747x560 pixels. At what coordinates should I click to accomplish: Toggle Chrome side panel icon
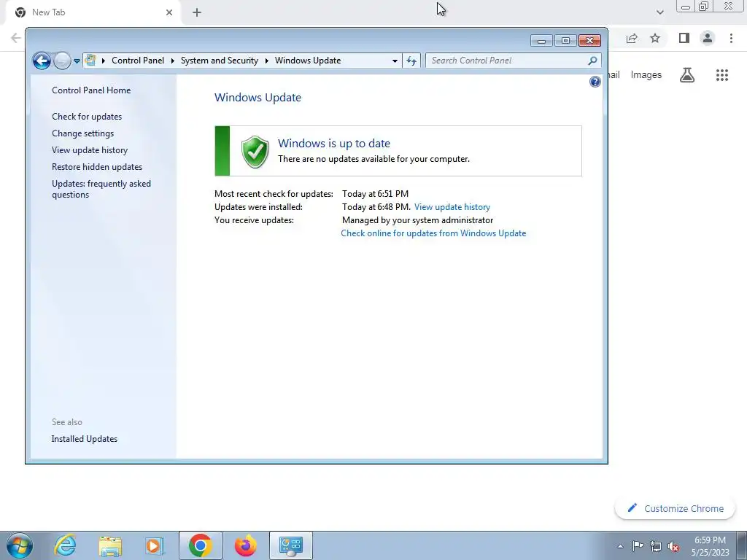click(x=684, y=38)
